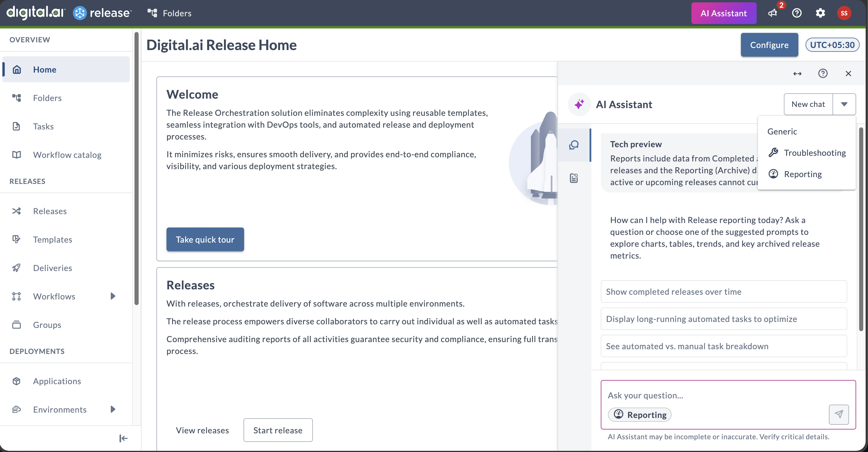Screen dimensions: 868x452
Task: Click the Workflows sidebar icon
Action: click(17, 296)
